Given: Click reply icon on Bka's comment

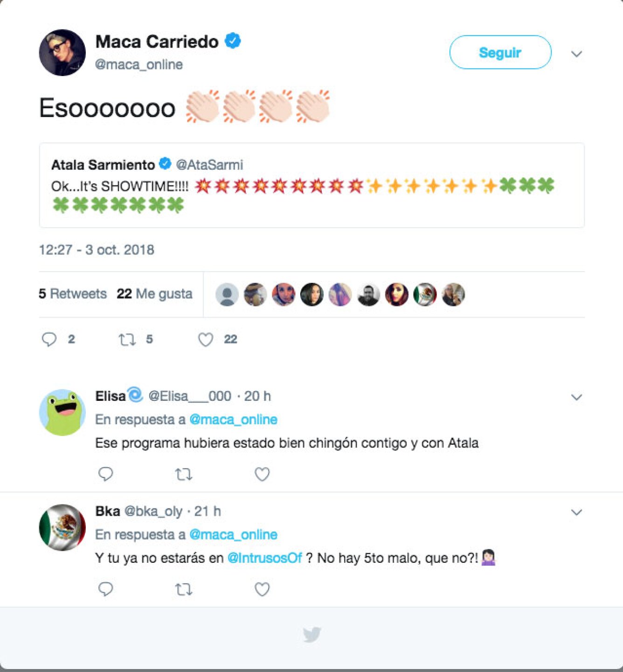Looking at the screenshot, I should click(x=106, y=589).
